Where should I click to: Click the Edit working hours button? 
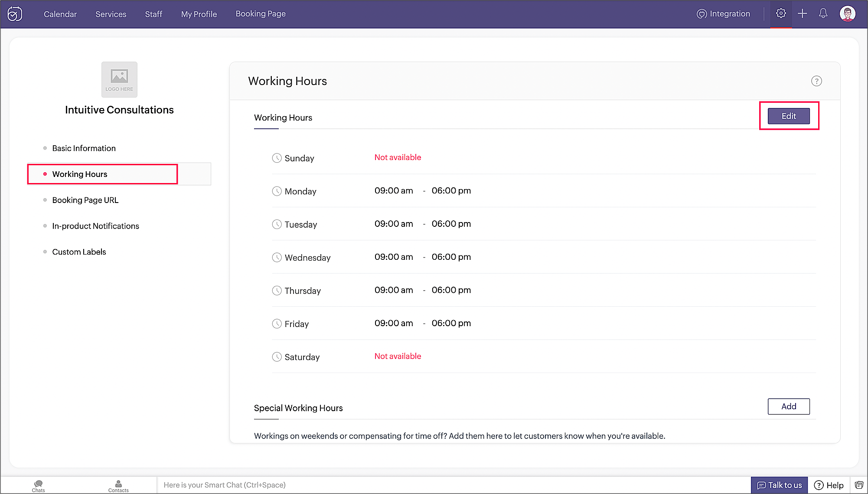point(788,116)
